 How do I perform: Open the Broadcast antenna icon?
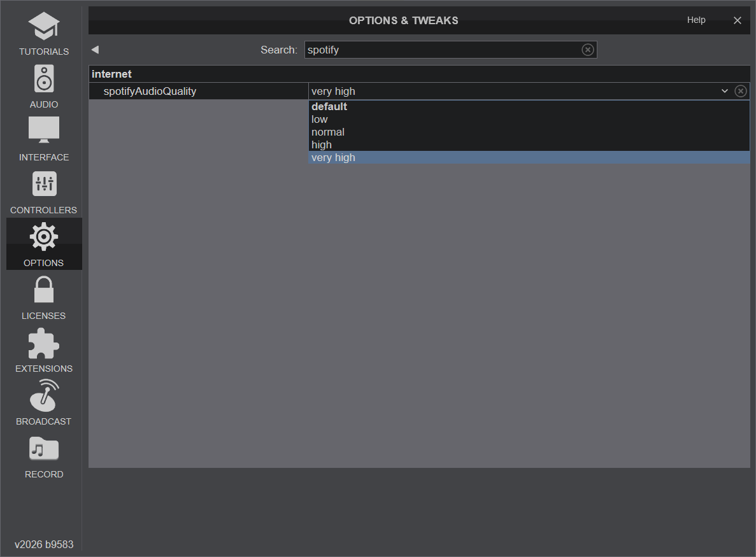click(x=45, y=395)
